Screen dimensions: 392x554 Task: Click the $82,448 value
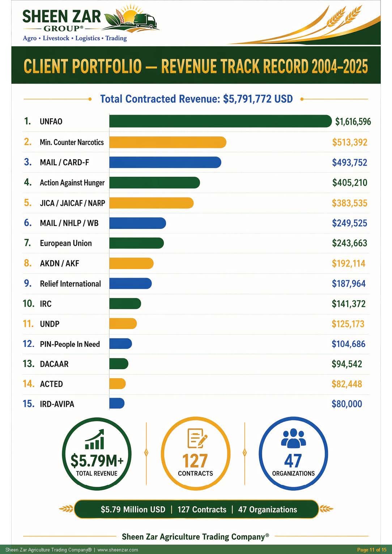(347, 384)
